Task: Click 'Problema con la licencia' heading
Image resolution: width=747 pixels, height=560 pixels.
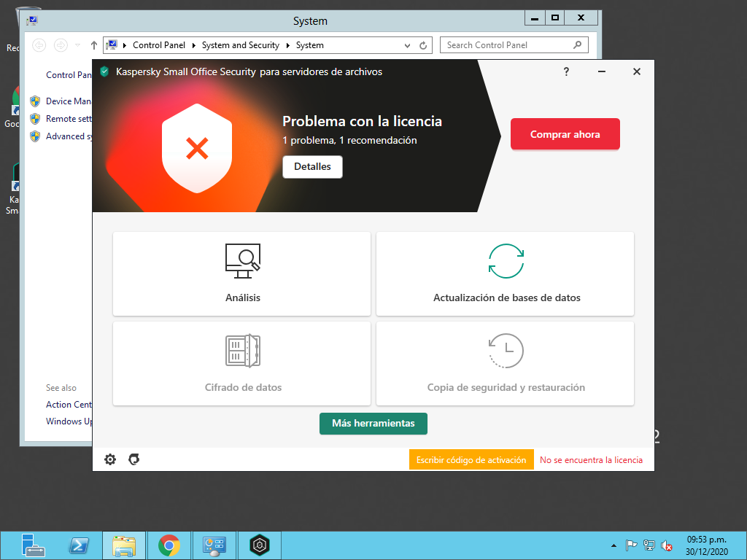Action: click(x=362, y=122)
